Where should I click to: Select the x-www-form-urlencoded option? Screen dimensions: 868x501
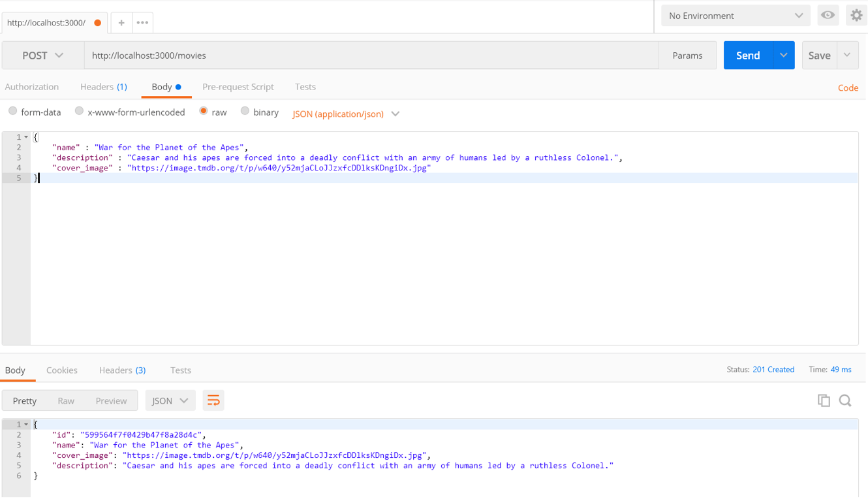coord(79,112)
